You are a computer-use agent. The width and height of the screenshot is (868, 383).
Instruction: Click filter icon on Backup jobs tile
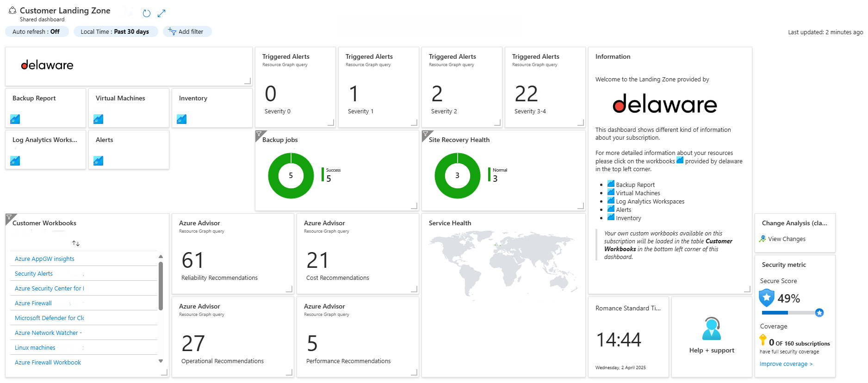coord(259,134)
